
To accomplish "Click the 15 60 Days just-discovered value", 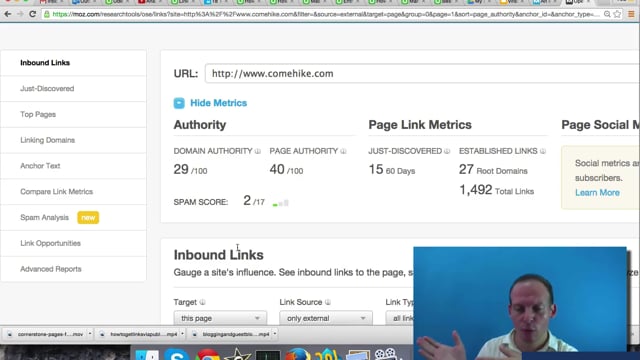I will pyautogui.click(x=392, y=169).
